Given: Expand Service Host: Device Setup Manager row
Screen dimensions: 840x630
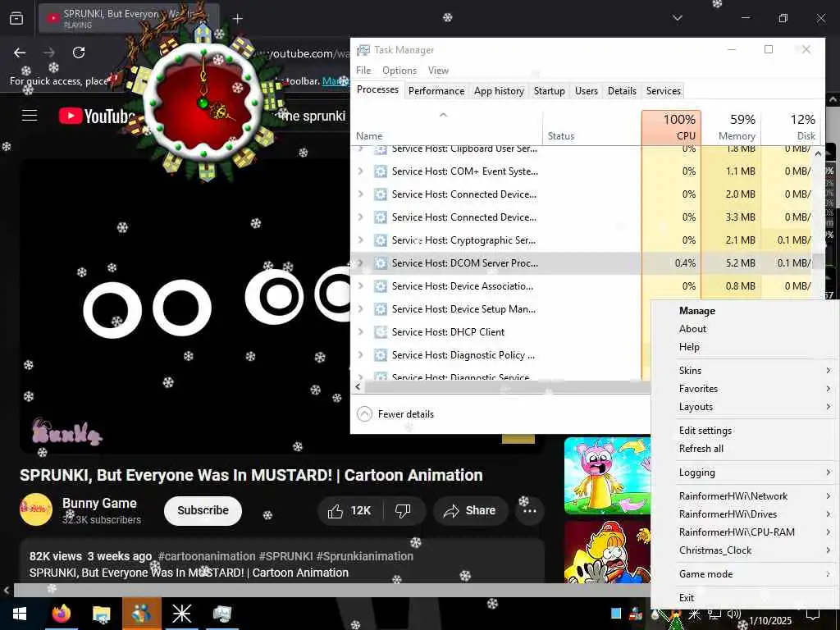Looking at the screenshot, I should point(361,309).
